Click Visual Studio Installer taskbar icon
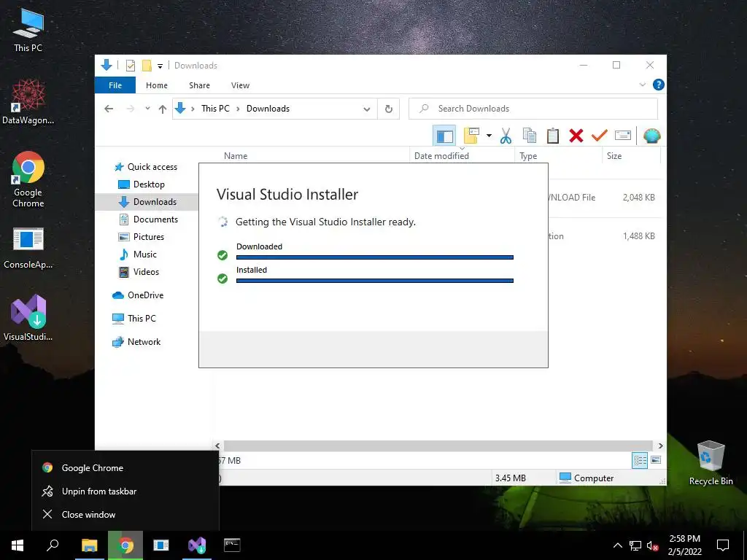Viewport: 747px width, 560px height. coord(197,545)
